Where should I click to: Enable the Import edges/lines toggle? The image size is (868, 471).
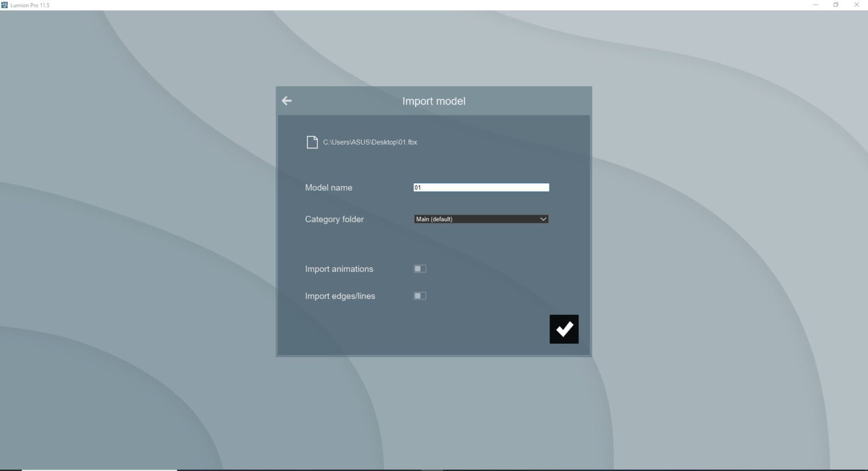(420, 296)
